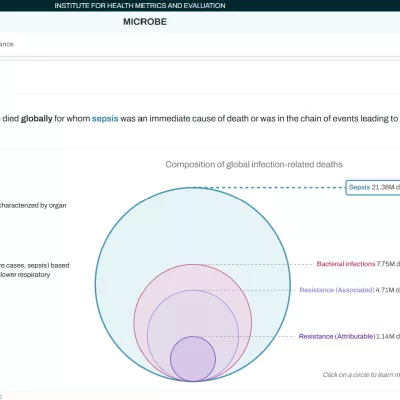This screenshot has width=400, height=400.
Task: Select the small purple Resistance (Attributable) circle
Action: click(193, 359)
